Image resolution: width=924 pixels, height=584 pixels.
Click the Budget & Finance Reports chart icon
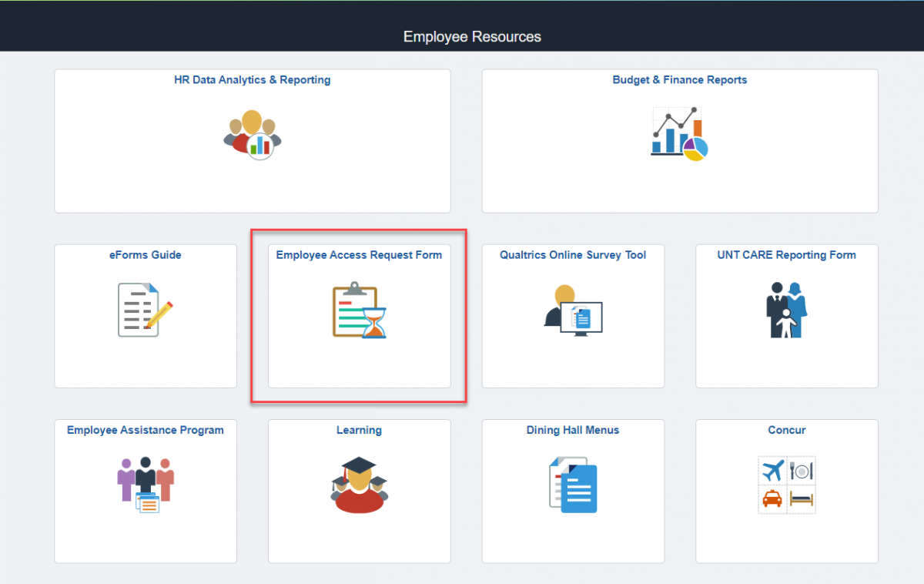coord(680,134)
